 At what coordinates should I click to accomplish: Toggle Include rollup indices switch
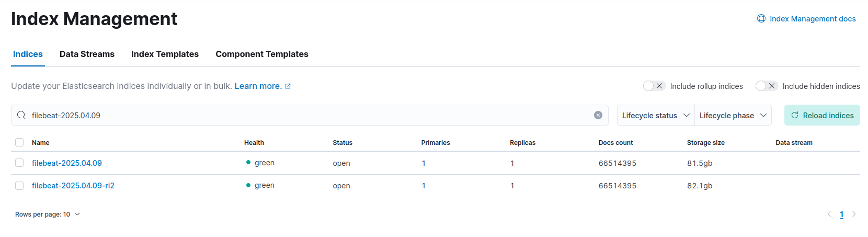pos(654,86)
